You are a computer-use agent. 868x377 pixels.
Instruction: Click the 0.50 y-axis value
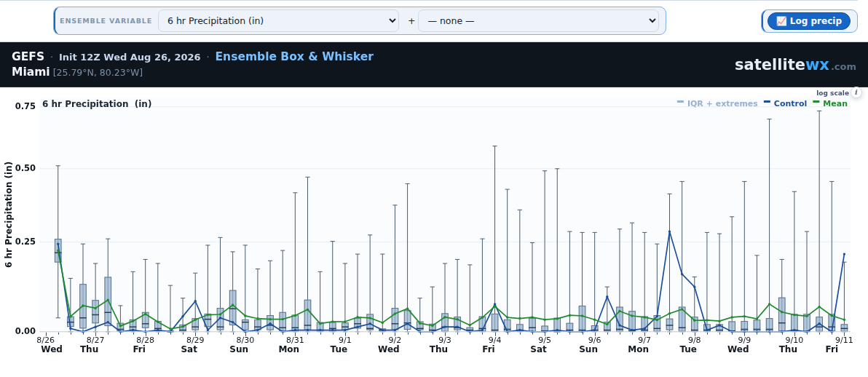tap(25, 168)
